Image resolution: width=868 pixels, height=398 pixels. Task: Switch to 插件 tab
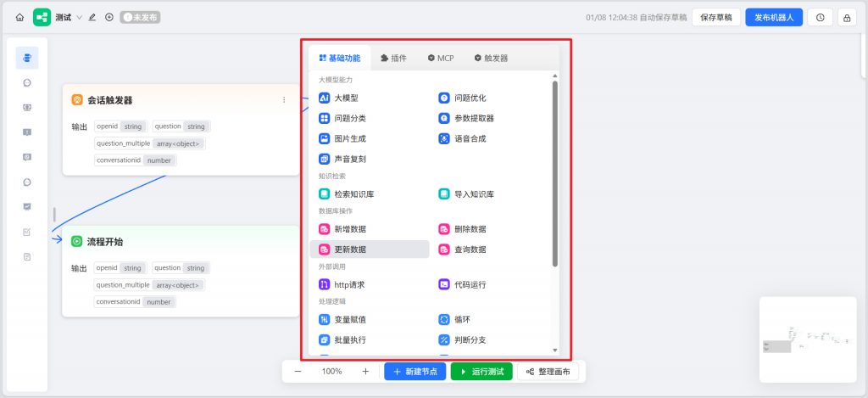point(393,58)
